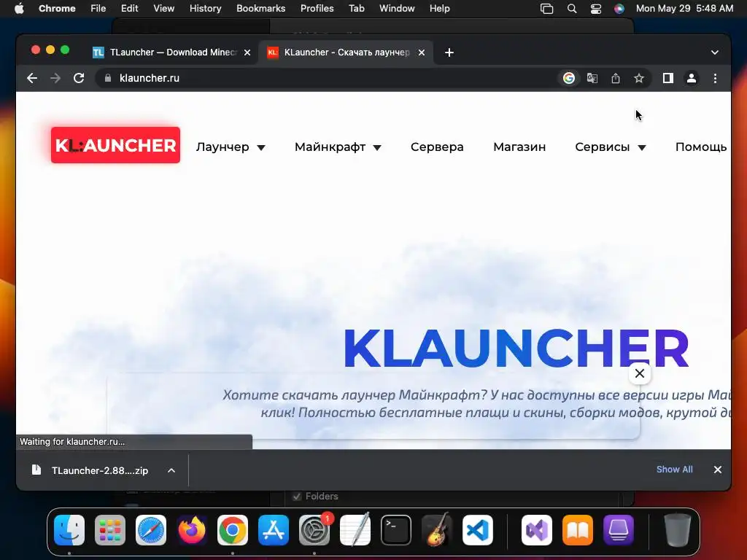
Task: Expand the Майнкрафт dropdown menu
Action: pyautogui.click(x=338, y=147)
